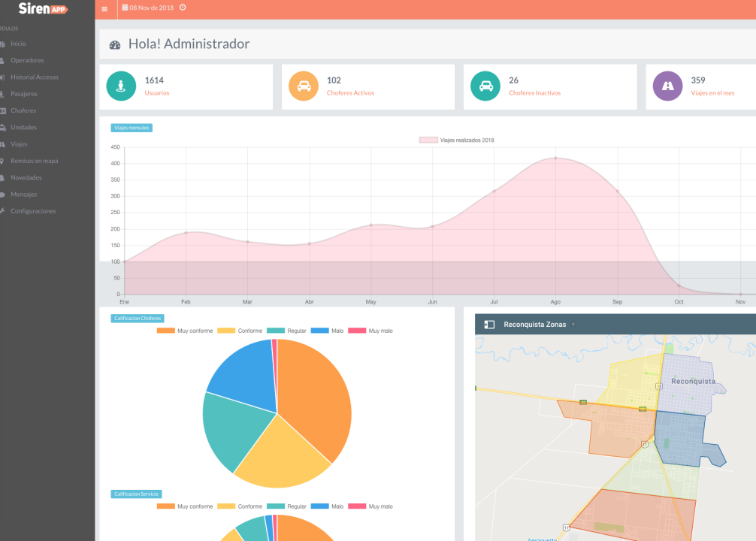Click the Viajes en el mes link

[712, 93]
